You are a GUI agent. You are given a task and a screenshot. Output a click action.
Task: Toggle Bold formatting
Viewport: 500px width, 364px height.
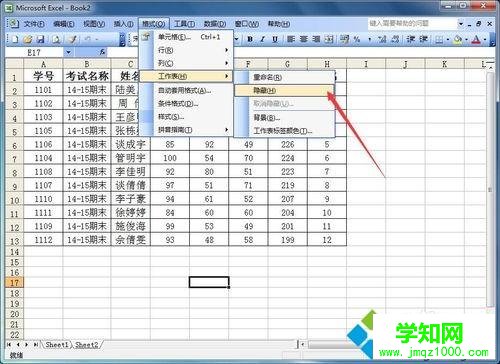[x=250, y=40]
